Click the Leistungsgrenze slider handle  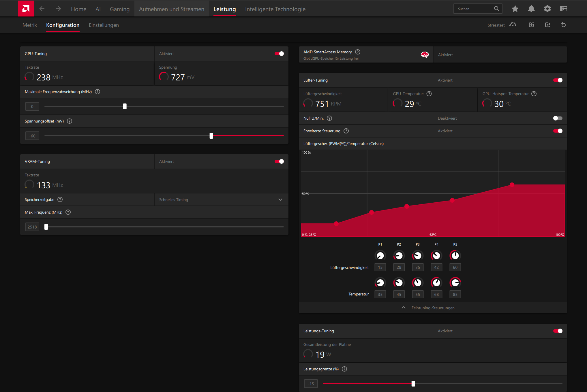pyautogui.click(x=413, y=384)
